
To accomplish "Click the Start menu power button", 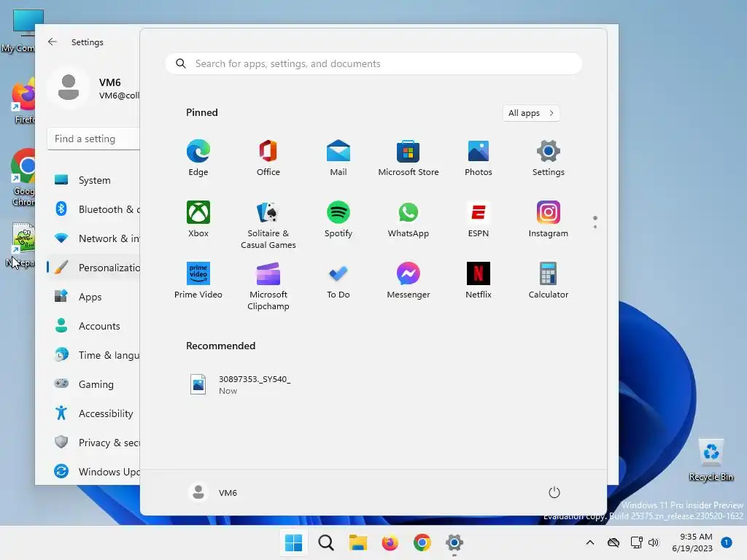I will pos(554,492).
